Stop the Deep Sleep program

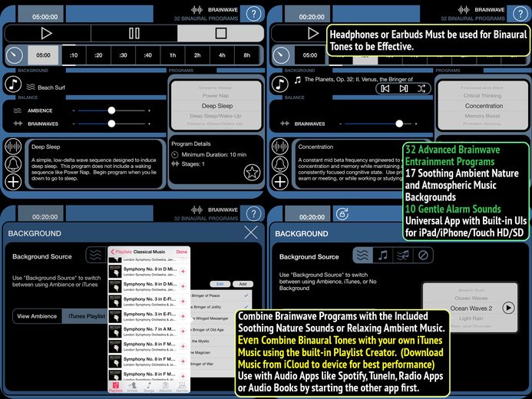pos(220,33)
